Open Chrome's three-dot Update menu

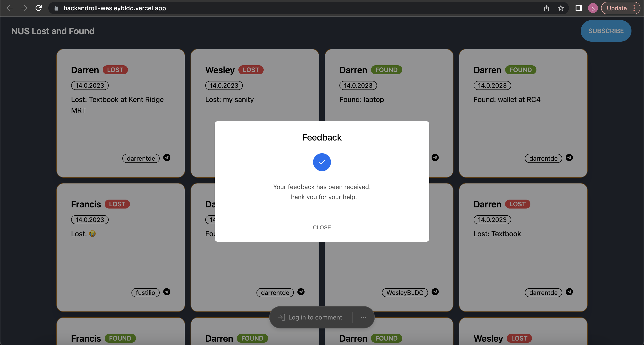coord(634,8)
